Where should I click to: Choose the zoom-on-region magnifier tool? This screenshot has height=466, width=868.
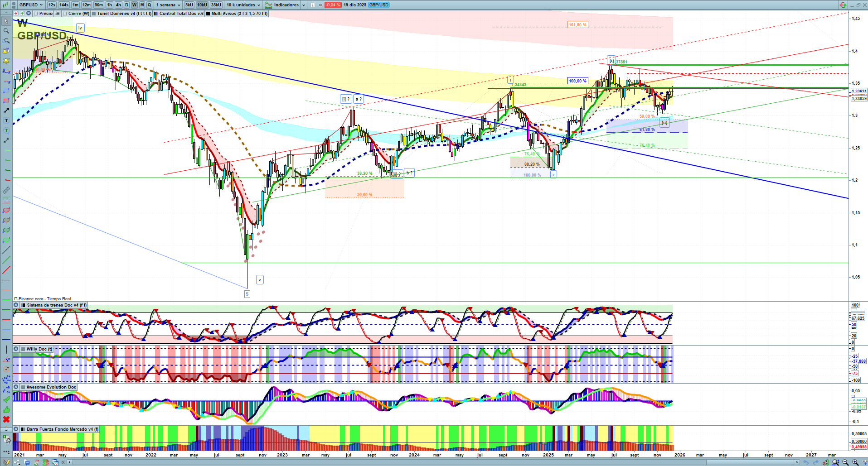[6, 41]
